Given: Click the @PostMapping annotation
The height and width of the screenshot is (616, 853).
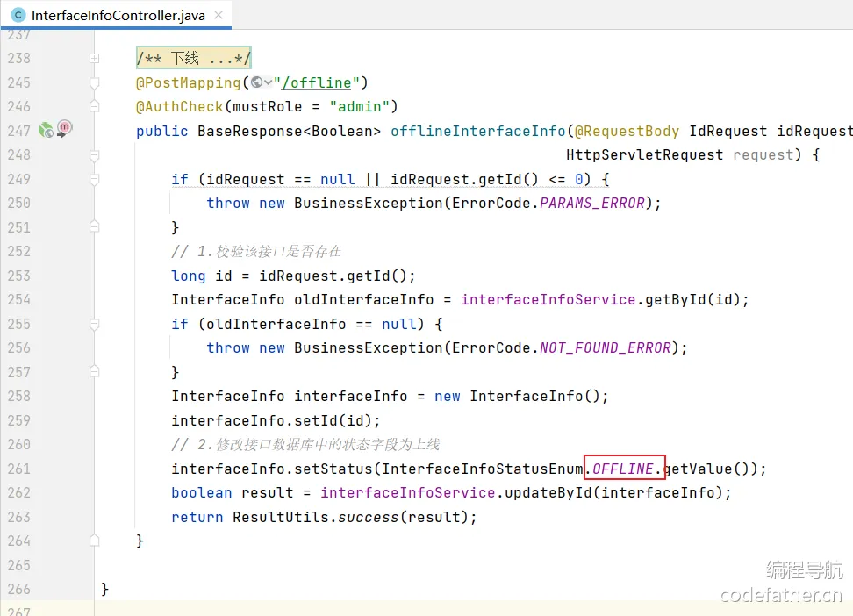Looking at the screenshot, I should tap(188, 82).
